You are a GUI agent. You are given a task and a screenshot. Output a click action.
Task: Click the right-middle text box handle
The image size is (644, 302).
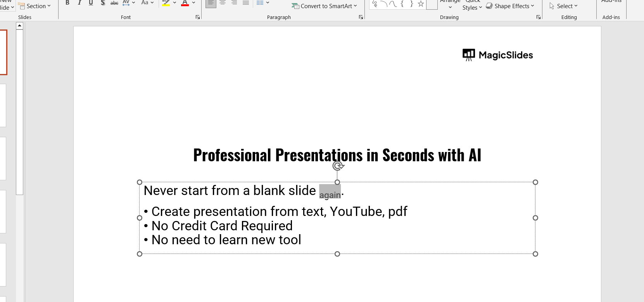(535, 218)
